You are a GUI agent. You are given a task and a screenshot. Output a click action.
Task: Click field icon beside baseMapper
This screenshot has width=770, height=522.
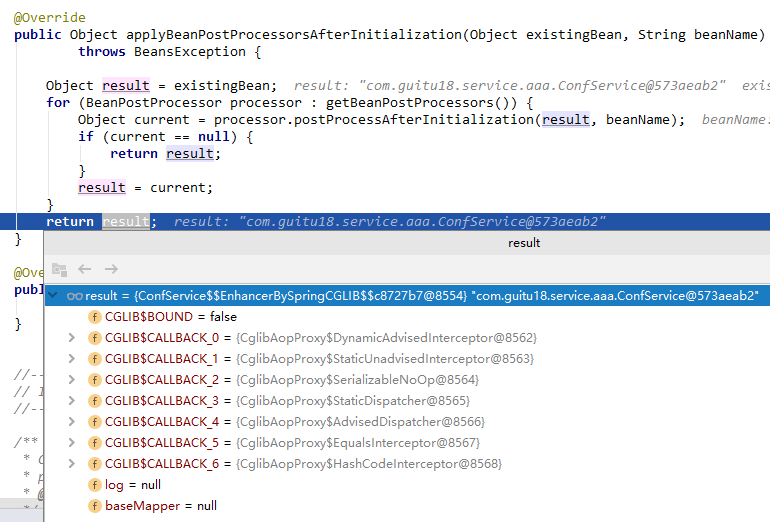tap(95, 506)
